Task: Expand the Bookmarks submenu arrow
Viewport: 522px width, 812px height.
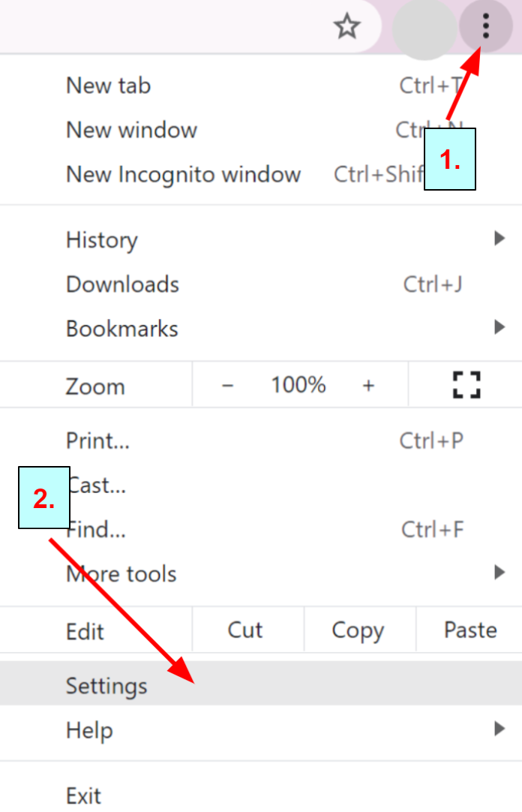Action: pyautogui.click(x=499, y=328)
